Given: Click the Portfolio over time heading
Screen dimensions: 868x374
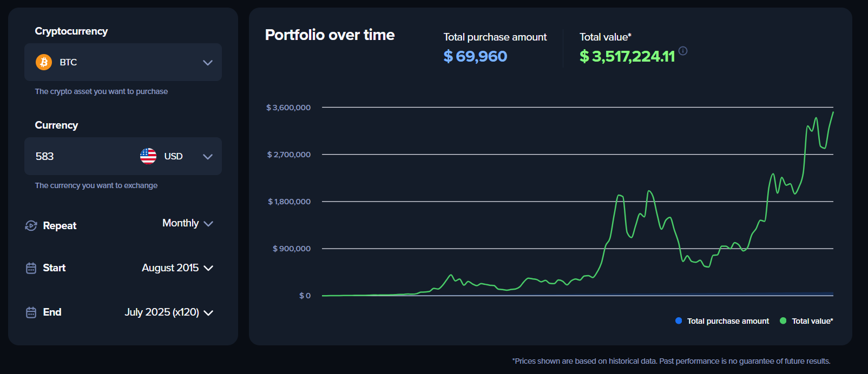Looking at the screenshot, I should 330,35.
